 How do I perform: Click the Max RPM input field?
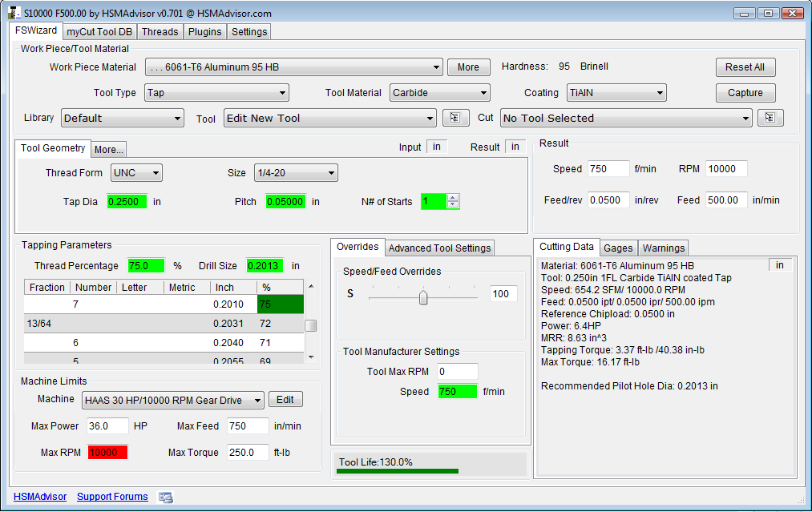[x=107, y=453]
